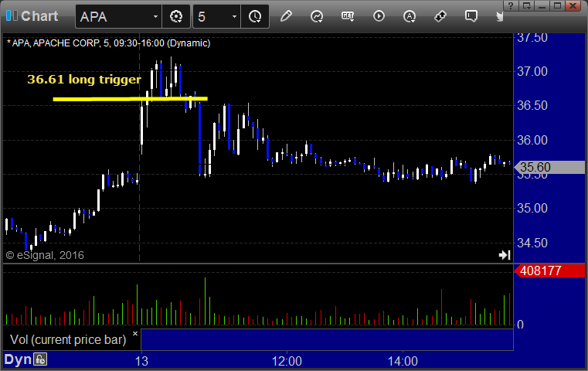Select the yellow long trigger line
Screen dimensions: 588x371
[x=130, y=99]
